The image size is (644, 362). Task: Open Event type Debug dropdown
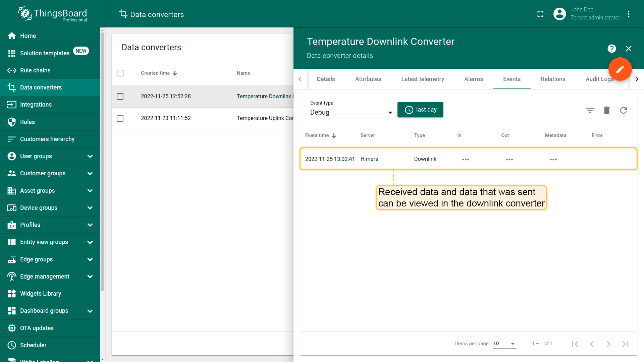pos(352,112)
